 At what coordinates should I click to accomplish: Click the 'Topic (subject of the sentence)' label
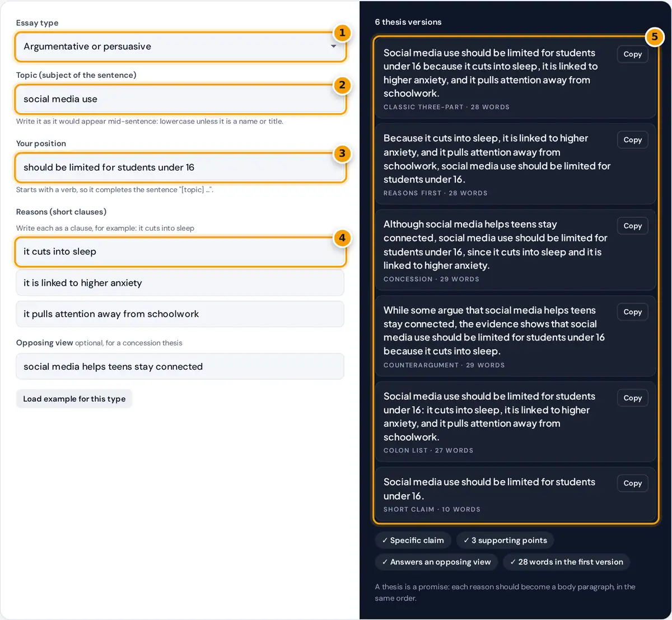pos(76,75)
